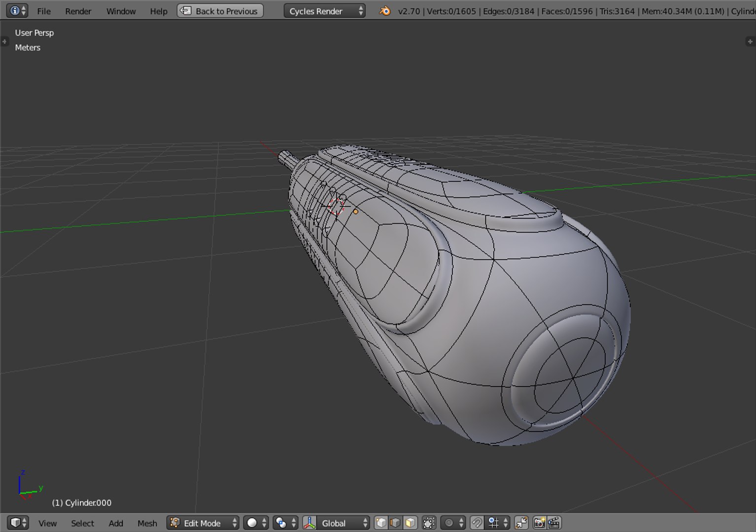Open the Render menu
This screenshot has width=756, height=532.
point(78,11)
